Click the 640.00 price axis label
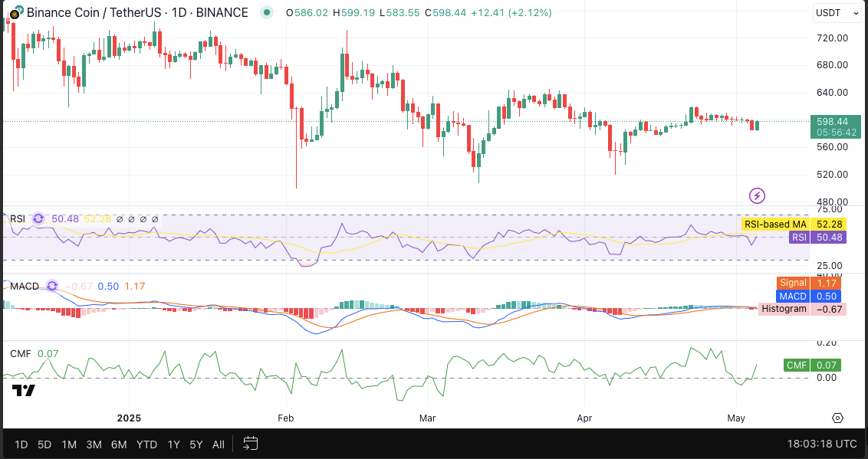This screenshot has width=868, height=459. tap(833, 93)
